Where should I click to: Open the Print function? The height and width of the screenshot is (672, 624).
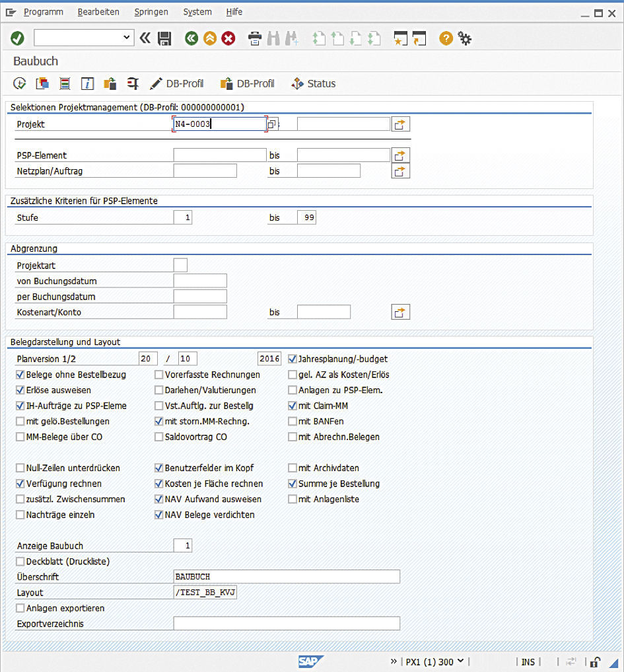[x=254, y=38]
